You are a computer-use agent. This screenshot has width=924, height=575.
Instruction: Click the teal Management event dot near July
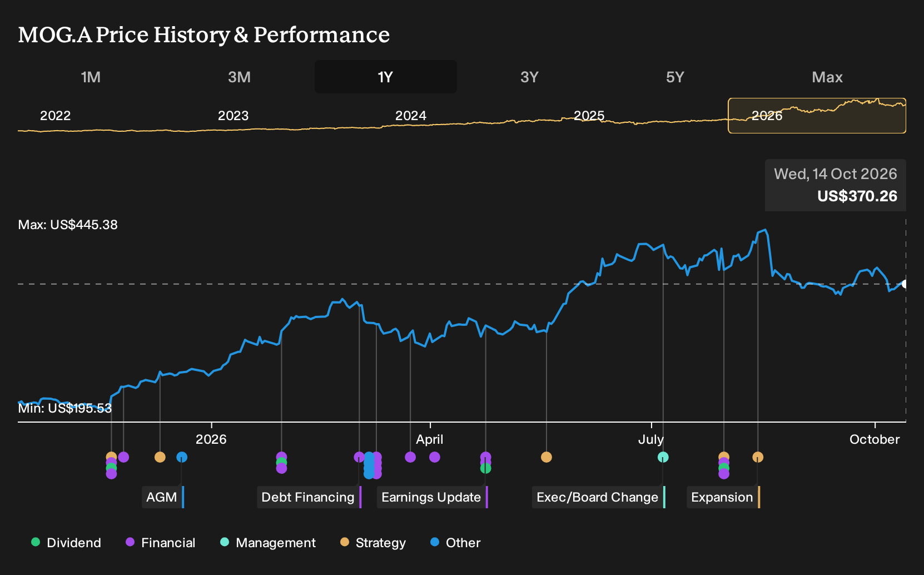click(x=663, y=457)
